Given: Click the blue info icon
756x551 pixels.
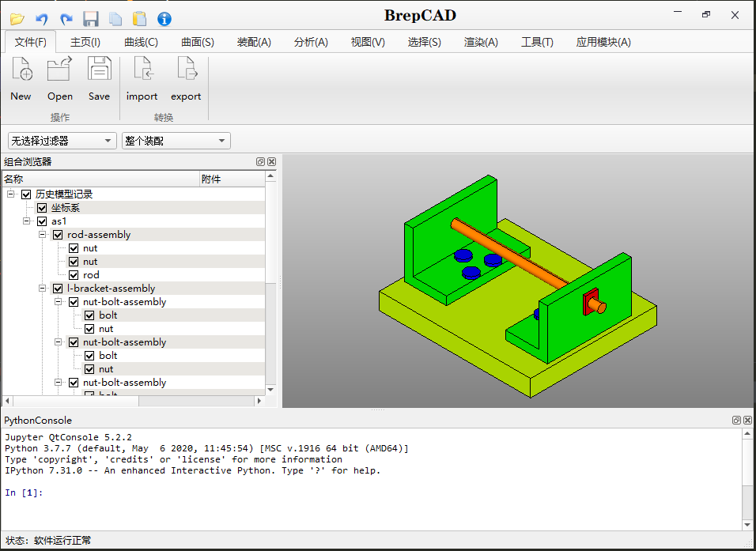Looking at the screenshot, I should pos(164,19).
